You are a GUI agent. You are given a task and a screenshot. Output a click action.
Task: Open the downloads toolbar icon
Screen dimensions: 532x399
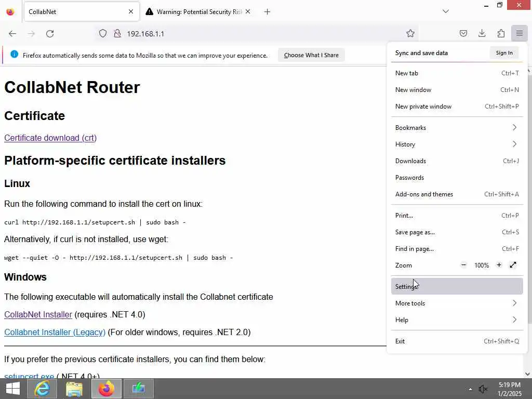[x=482, y=33]
